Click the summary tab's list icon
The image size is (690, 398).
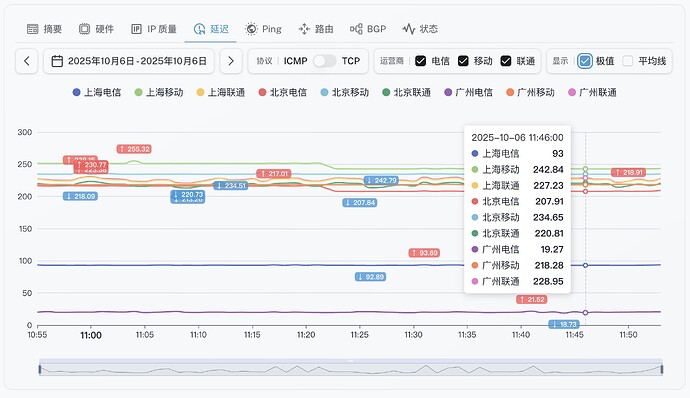(x=33, y=29)
